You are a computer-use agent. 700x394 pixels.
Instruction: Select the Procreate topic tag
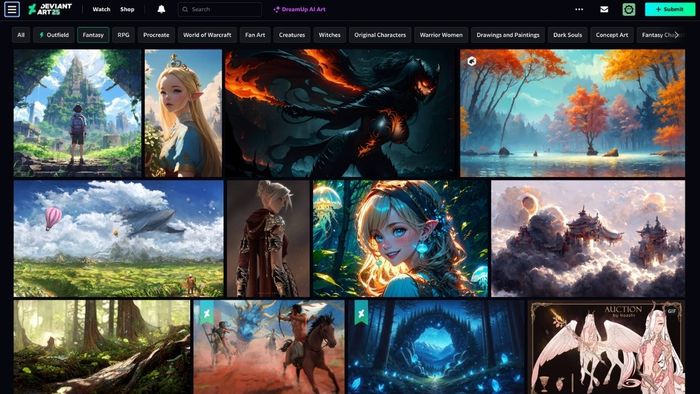click(x=156, y=35)
